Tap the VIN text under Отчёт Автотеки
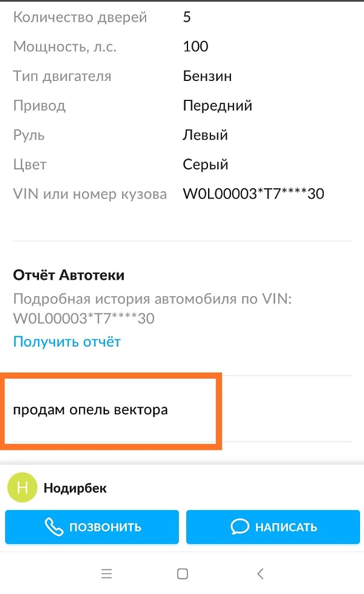The height and width of the screenshot is (594, 364). pos(84,319)
